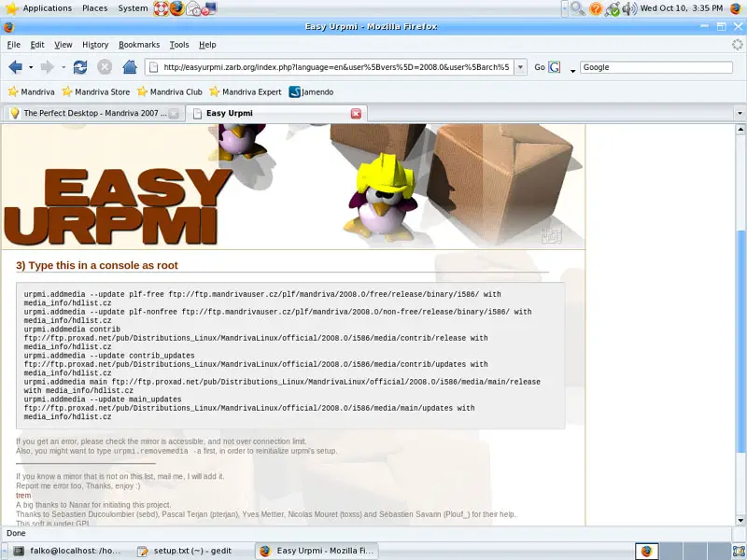Click the Google search engine icon
This screenshot has height=560, width=747.
point(555,67)
